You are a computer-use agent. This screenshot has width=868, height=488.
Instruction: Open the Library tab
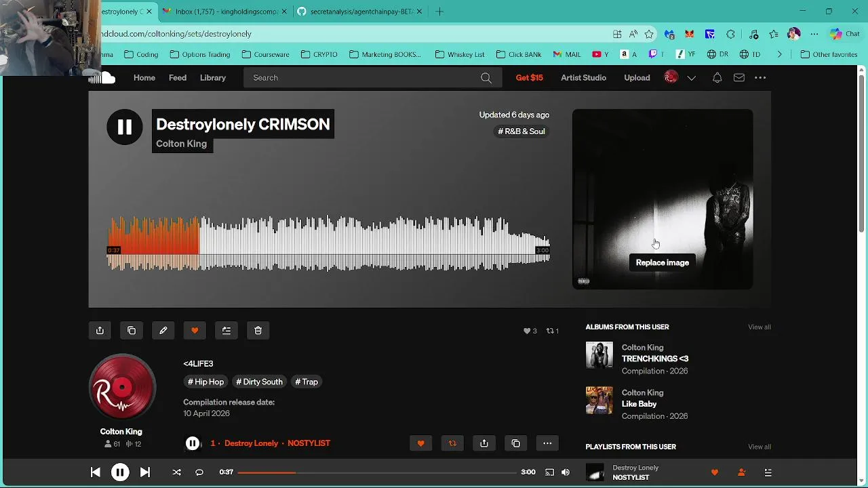[213, 78]
